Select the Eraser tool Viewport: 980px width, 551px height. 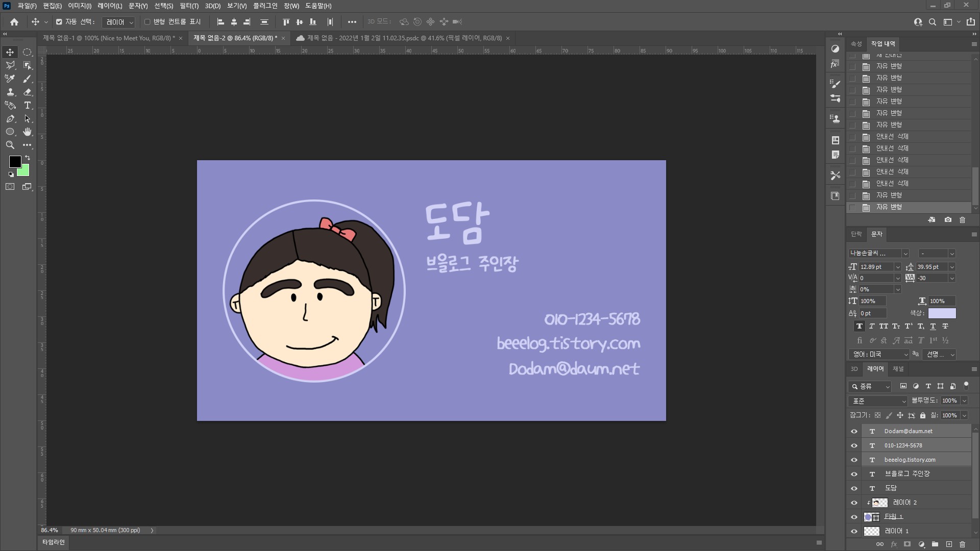(x=28, y=92)
